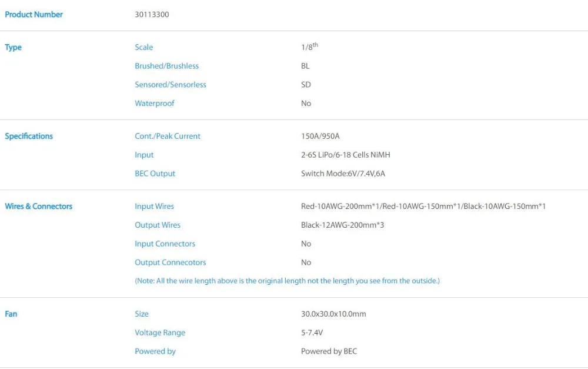Select the 'No' value beside Output Connecotors
The image size is (588, 369).
(306, 262)
